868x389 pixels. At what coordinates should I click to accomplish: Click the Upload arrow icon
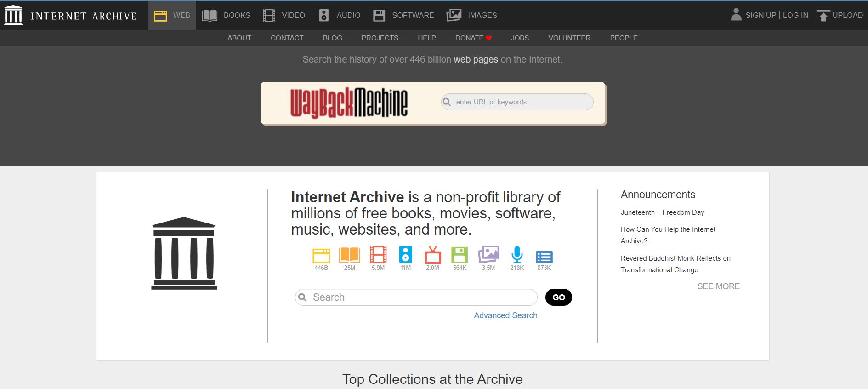(823, 16)
